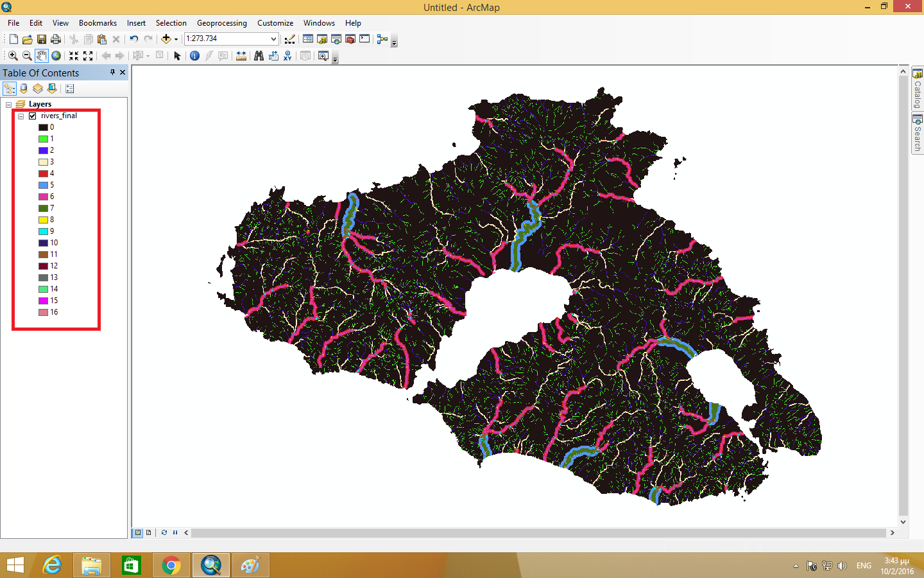Select the Select Elements arrow tool
This screenshot has height=578, width=924.
(178, 56)
